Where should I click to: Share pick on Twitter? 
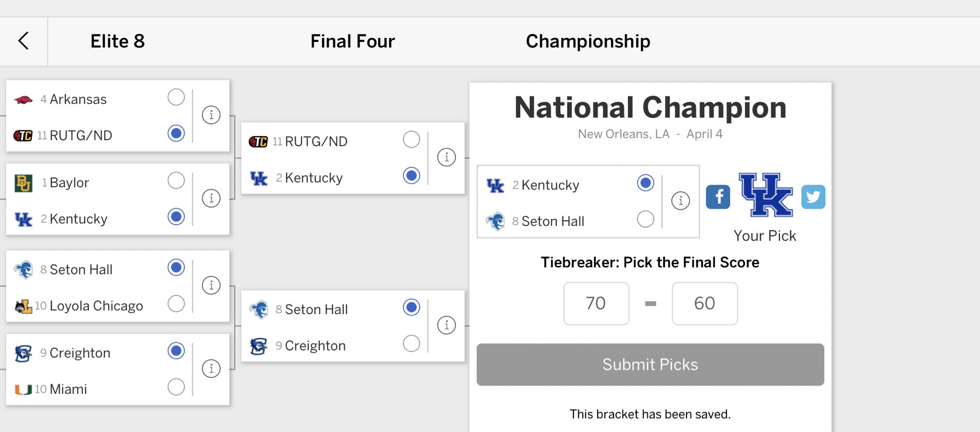[813, 197]
